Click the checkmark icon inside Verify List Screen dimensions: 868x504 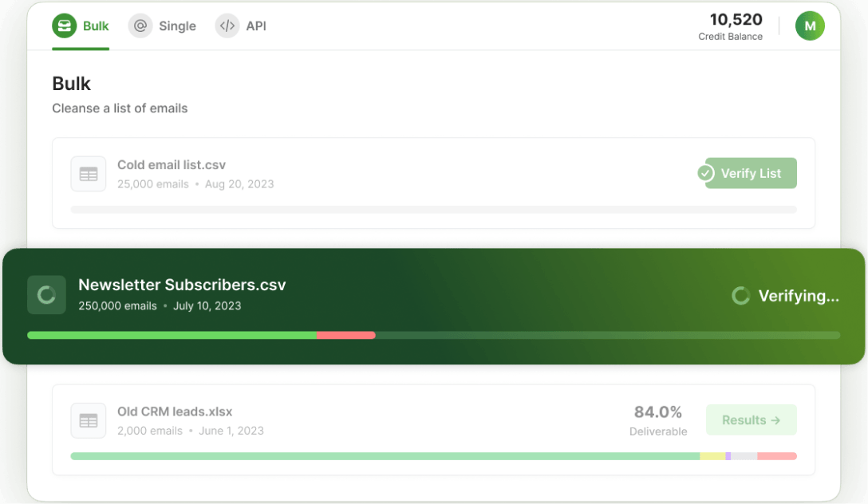click(704, 173)
